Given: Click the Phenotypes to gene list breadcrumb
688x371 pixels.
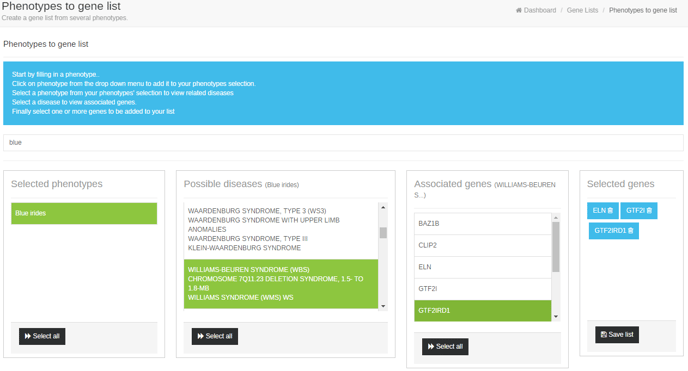Looking at the screenshot, I should click(x=643, y=10).
